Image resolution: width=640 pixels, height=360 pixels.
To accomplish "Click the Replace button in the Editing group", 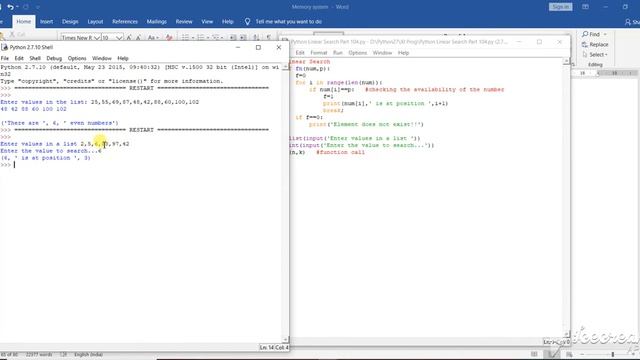I will tap(595, 44).
